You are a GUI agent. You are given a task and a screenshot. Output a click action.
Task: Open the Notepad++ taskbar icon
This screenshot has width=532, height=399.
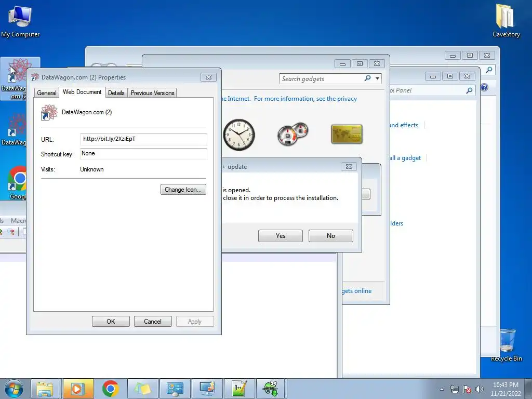pos(239,389)
